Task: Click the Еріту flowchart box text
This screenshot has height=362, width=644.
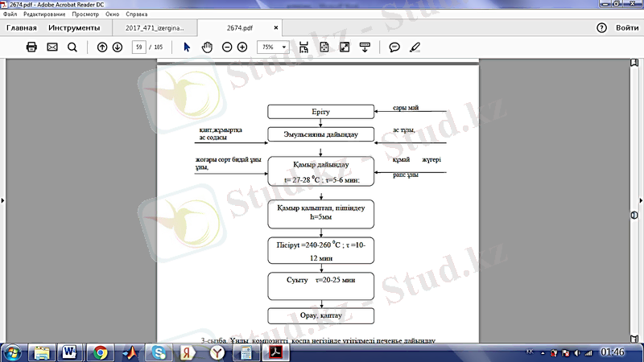Action: pyautogui.click(x=320, y=112)
